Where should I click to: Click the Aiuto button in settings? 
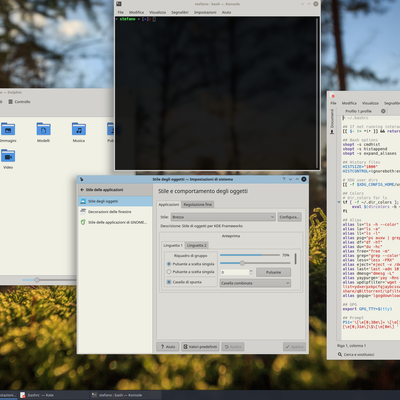point(168,347)
